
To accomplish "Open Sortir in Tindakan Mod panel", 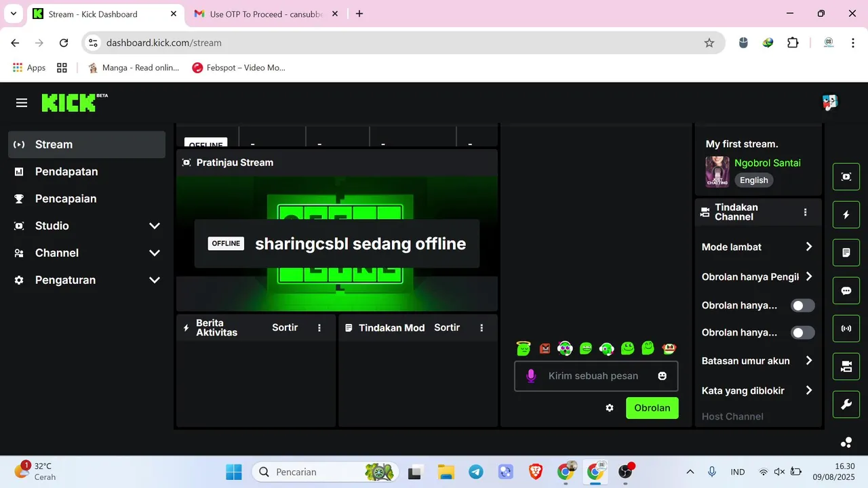I will (447, 327).
